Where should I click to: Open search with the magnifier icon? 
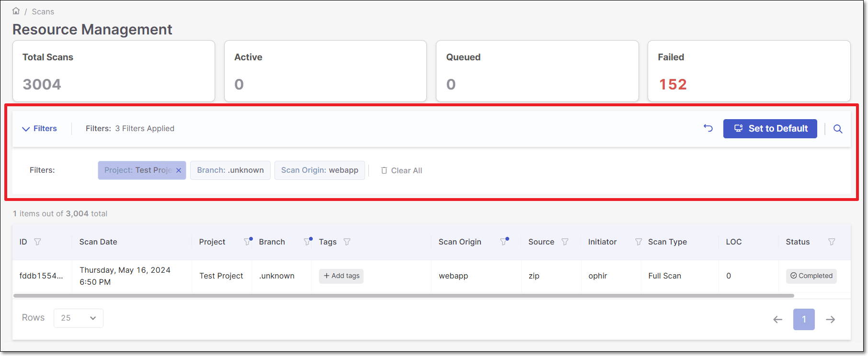point(837,129)
